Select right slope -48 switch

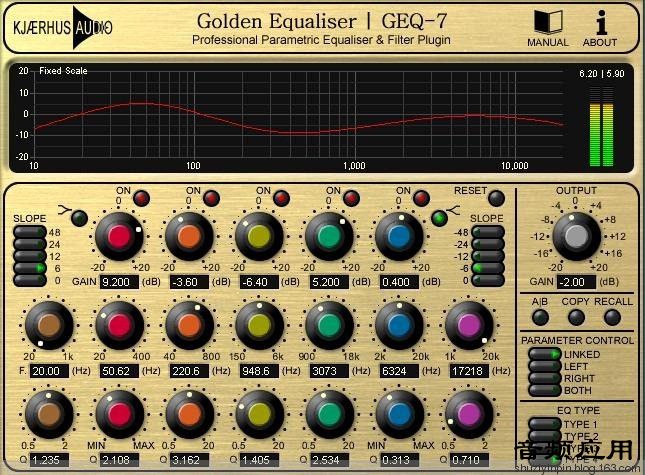click(488, 232)
